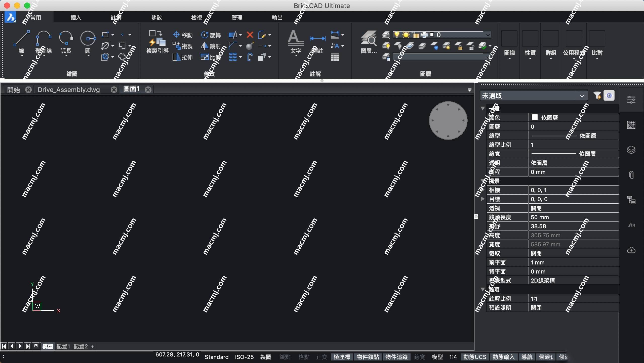Click the Stretch (拉伸) tool

[183, 57]
